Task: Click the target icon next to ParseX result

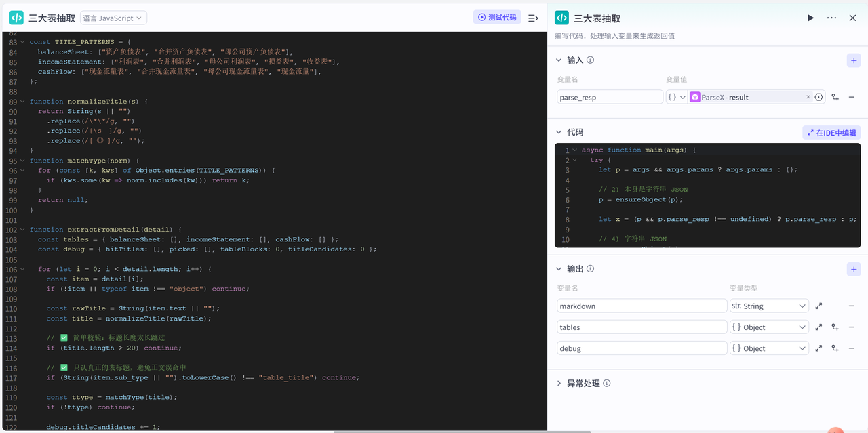Action: pyautogui.click(x=819, y=98)
